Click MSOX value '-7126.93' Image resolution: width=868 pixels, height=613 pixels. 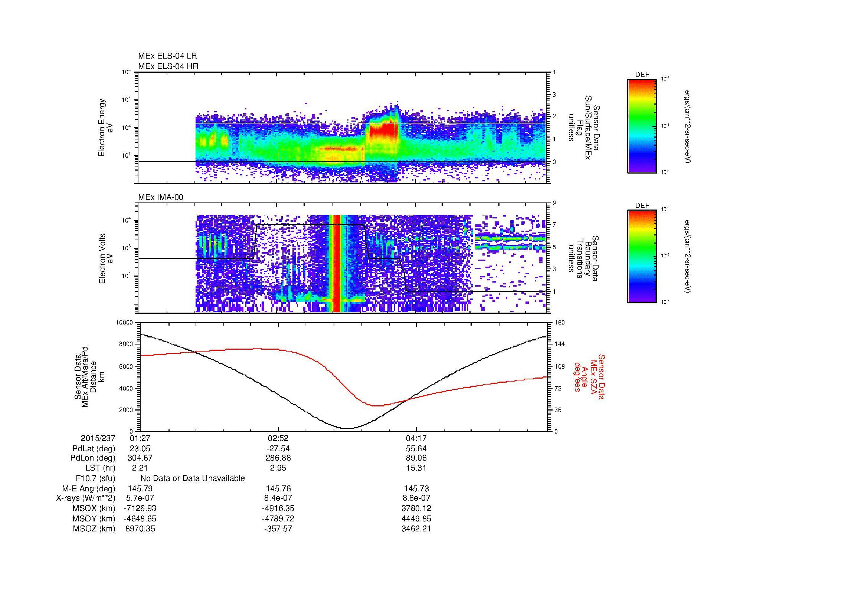coord(140,509)
